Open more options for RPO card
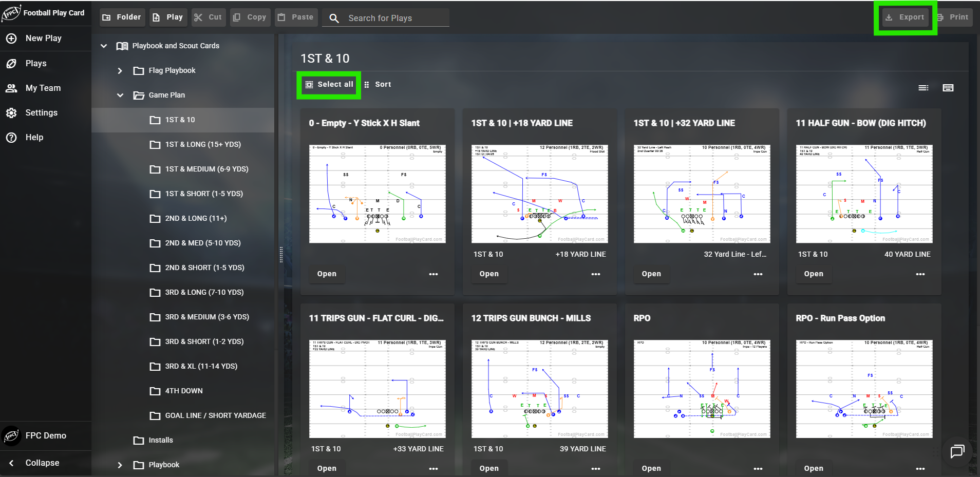The image size is (980, 477). 758,468
